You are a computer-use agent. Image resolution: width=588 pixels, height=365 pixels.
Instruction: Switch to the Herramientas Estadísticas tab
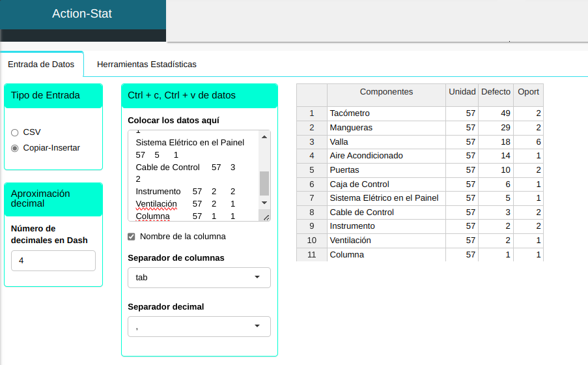(147, 65)
